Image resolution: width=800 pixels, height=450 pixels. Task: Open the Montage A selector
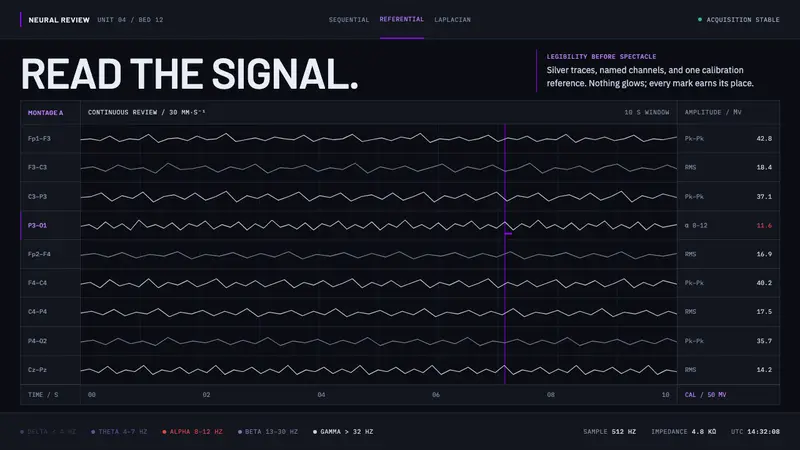(45, 113)
